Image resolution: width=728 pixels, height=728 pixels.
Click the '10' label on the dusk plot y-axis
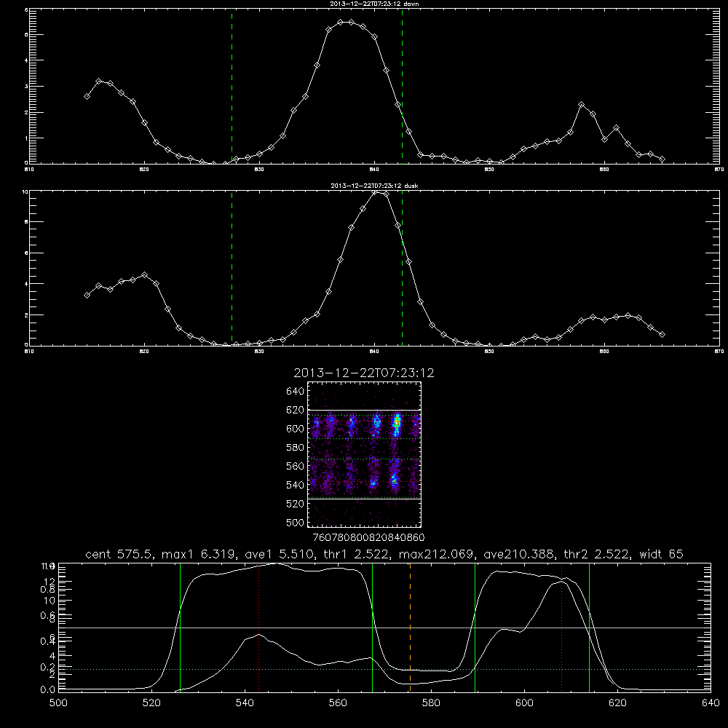point(26,191)
